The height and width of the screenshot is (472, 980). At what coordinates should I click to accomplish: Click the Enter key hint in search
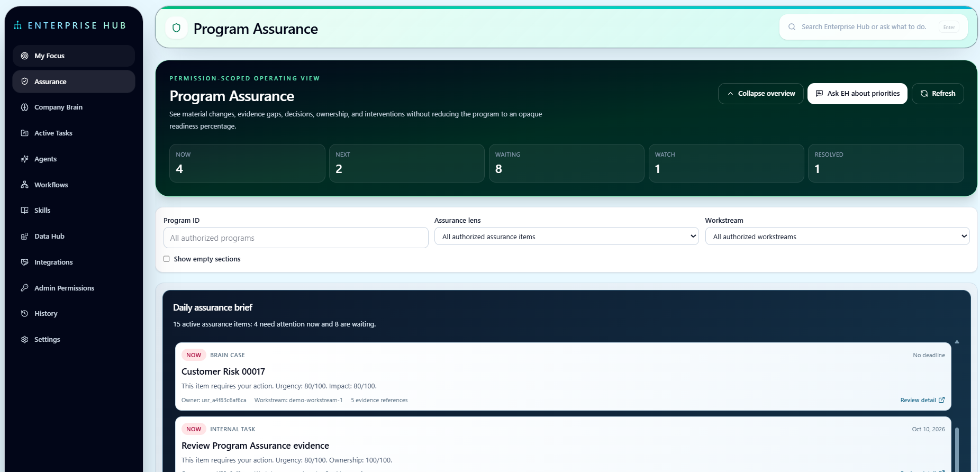949,27
